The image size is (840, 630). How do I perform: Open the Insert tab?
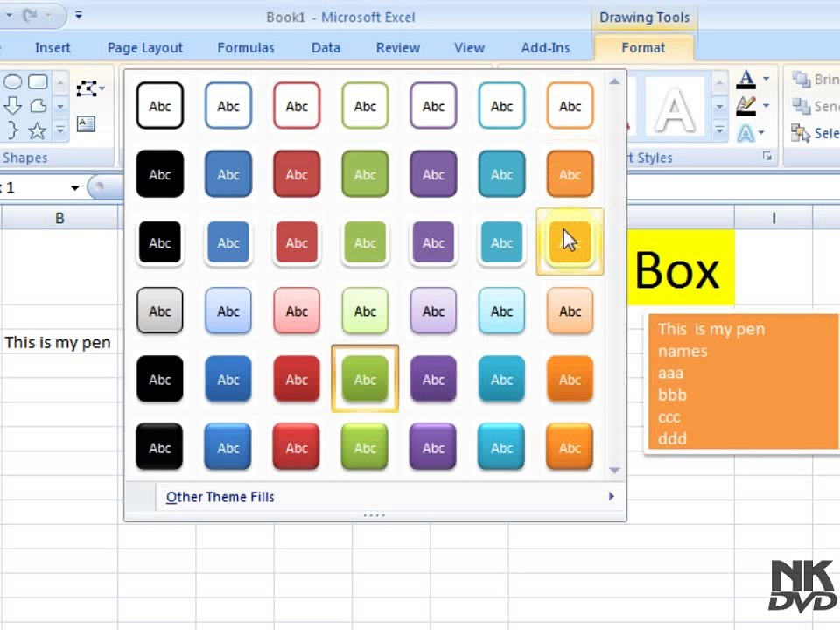click(x=52, y=47)
